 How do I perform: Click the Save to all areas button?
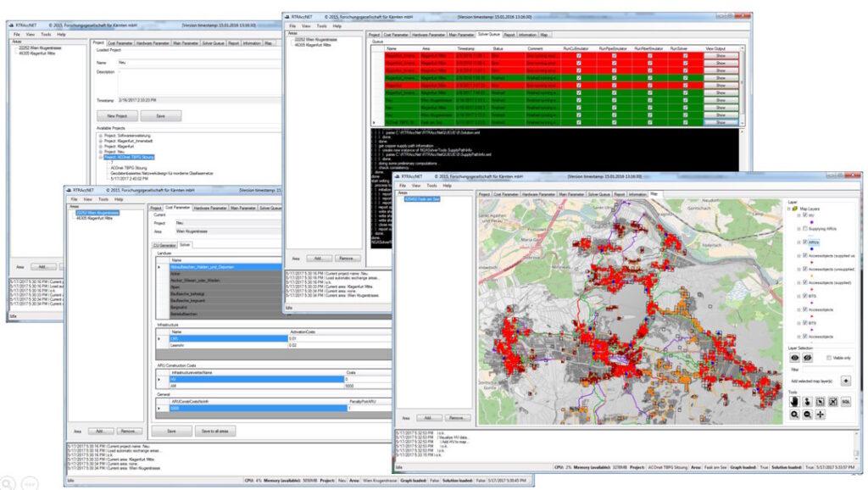217,432
